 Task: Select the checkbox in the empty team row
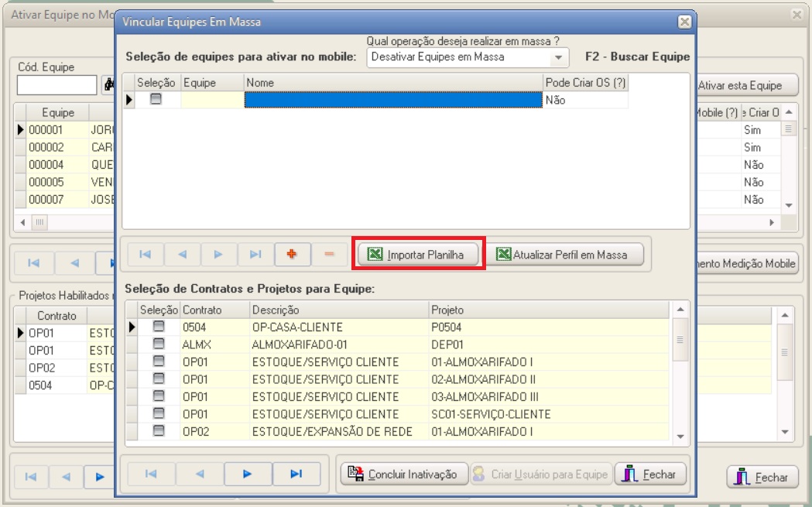156,100
